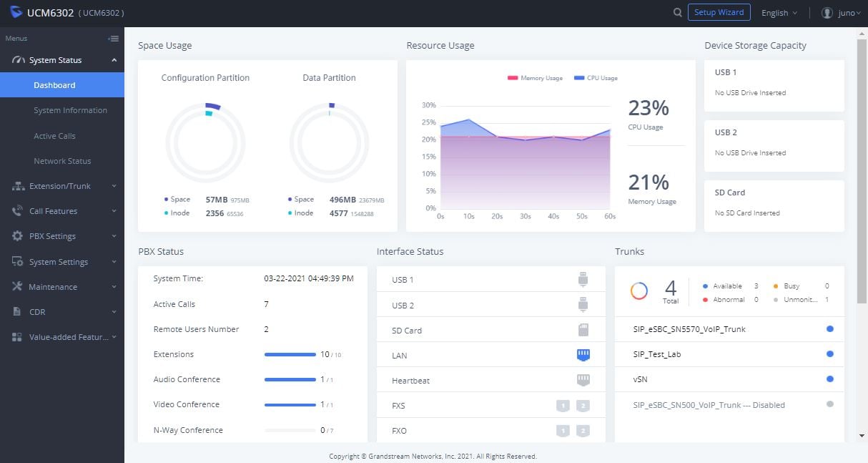This screenshot has height=463, width=868.
Task: Click the search magnifier icon in header
Action: [677, 12]
